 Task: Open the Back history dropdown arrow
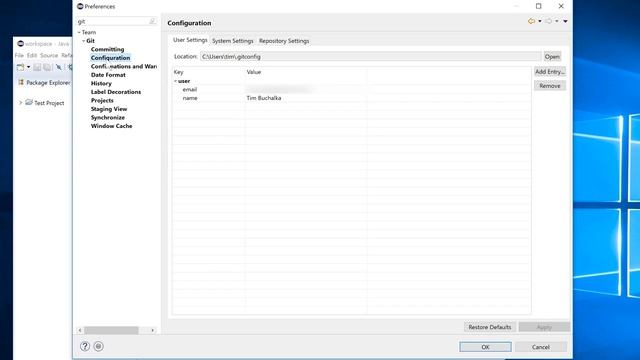point(540,21)
